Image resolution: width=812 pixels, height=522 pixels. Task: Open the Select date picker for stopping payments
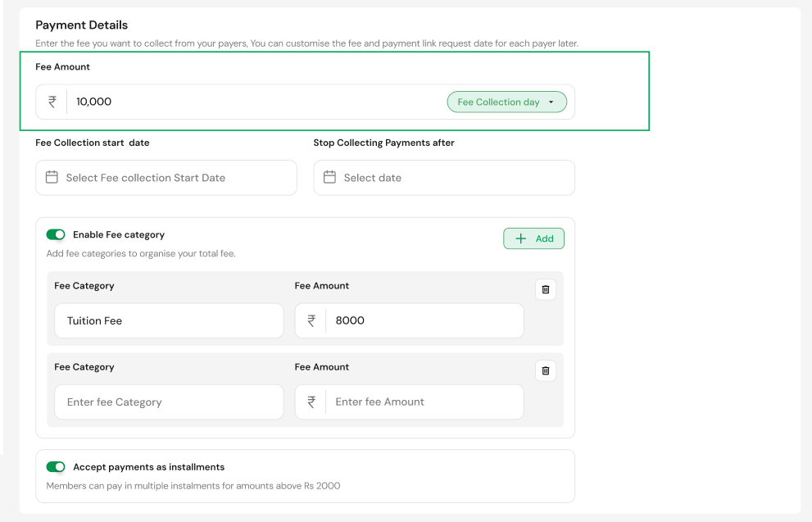click(x=442, y=177)
